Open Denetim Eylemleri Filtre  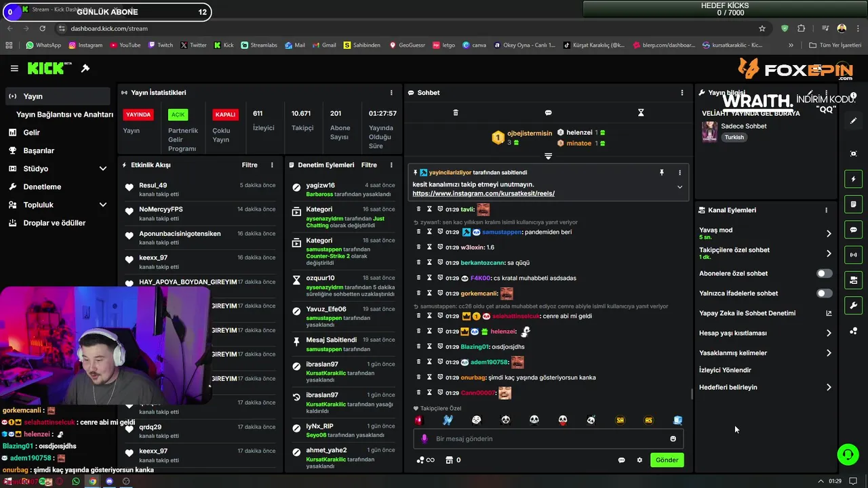[x=369, y=165]
